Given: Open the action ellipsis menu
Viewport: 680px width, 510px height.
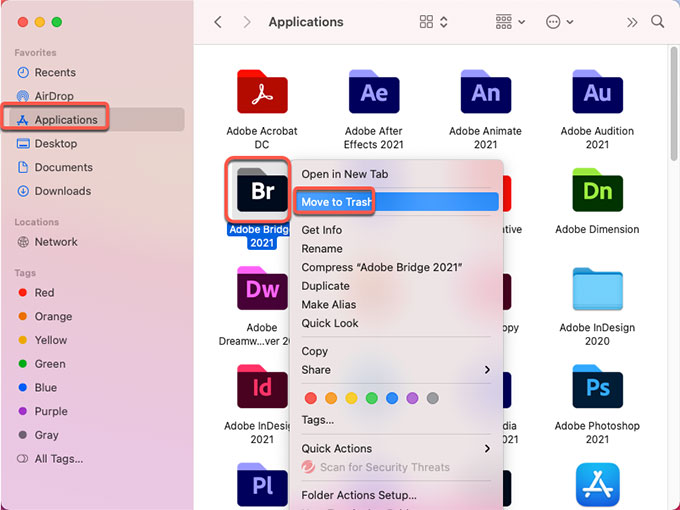Looking at the screenshot, I should click(559, 22).
